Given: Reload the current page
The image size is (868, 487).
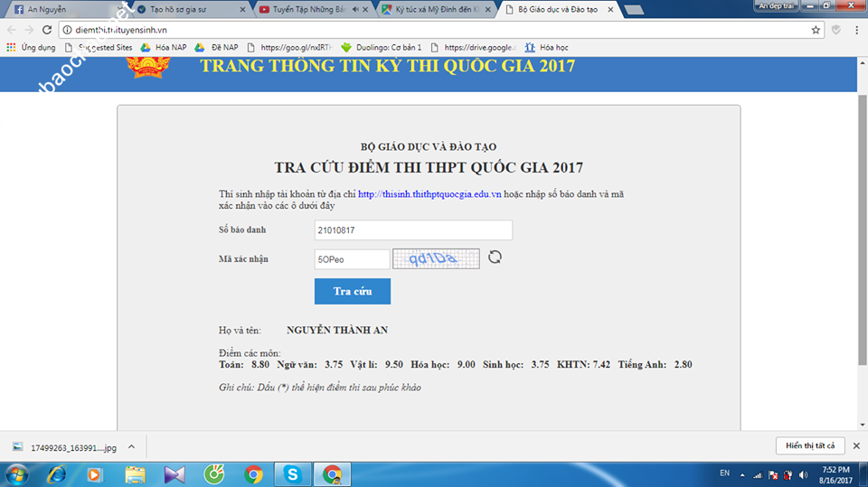Looking at the screenshot, I should point(47,30).
